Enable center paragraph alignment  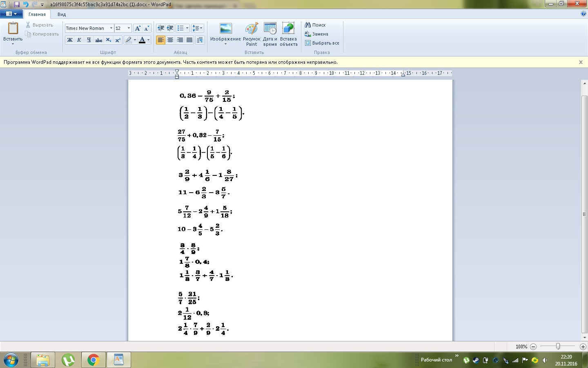pos(170,40)
